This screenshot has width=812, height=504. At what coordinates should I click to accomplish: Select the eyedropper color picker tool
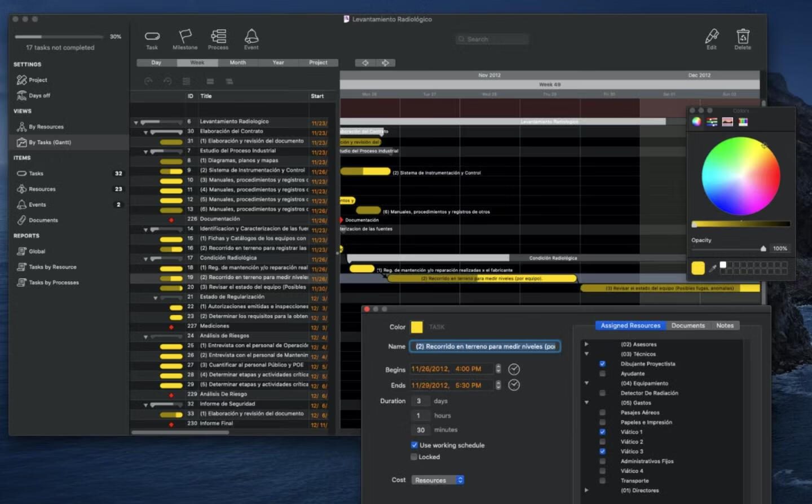pos(713,268)
